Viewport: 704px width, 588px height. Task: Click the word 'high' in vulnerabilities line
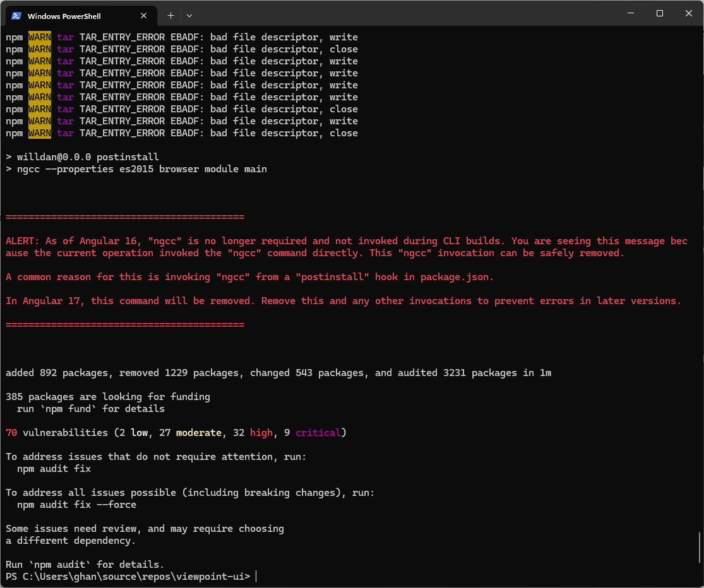261,433
